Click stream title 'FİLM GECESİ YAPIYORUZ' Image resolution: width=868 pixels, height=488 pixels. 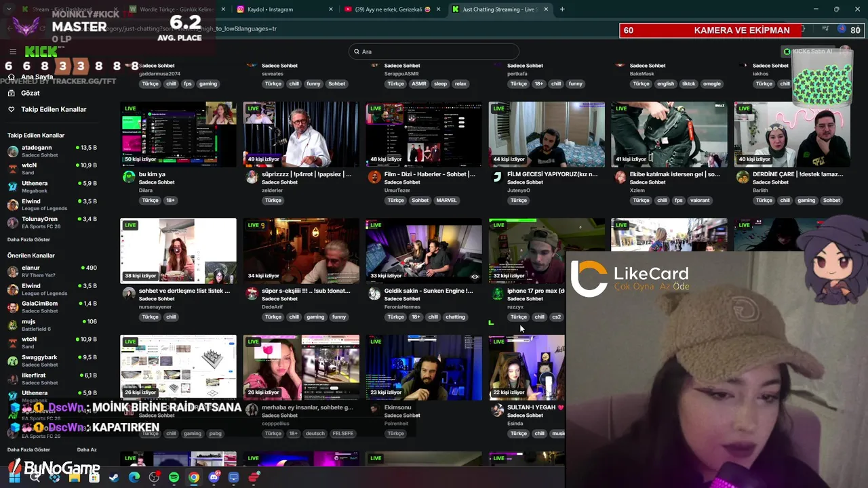(553, 174)
